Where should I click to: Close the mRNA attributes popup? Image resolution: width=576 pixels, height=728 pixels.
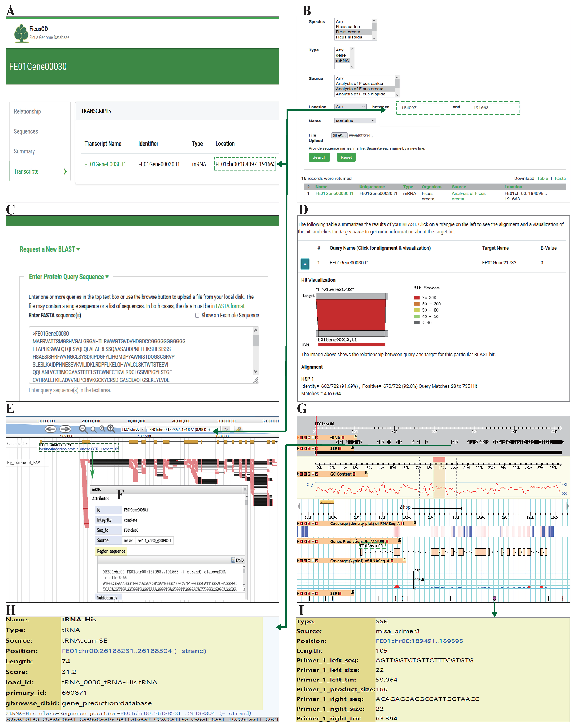[x=245, y=489]
